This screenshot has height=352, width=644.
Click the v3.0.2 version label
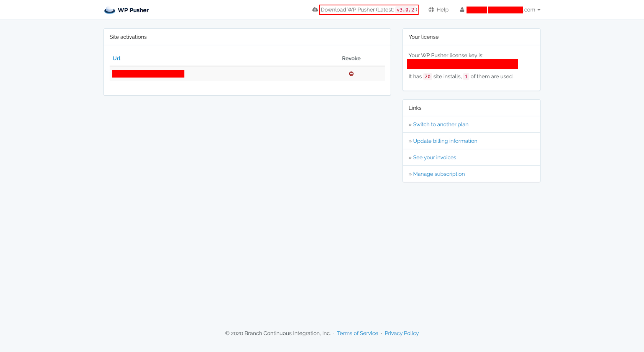click(406, 10)
